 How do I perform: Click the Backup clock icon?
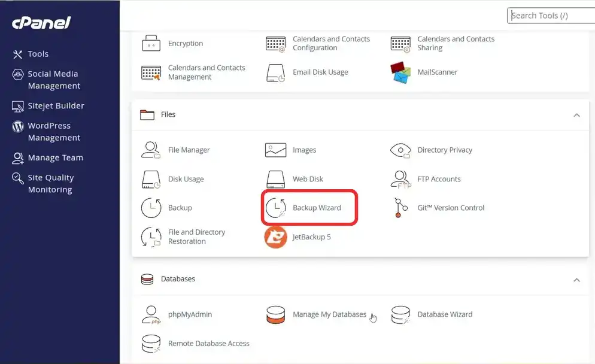[151, 208]
